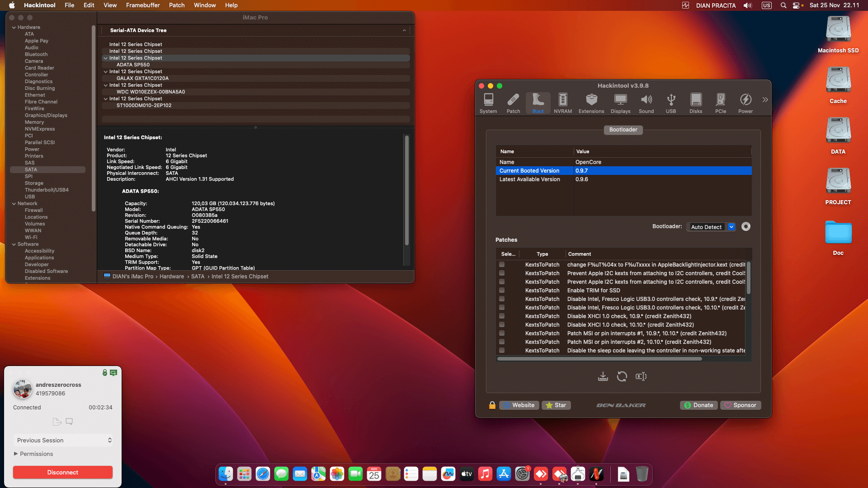Check the Disable XHCI 1.0 check 10.9 patch
The width and height of the screenshot is (868, 488).
pyautogui.click(x=502, y=316)
